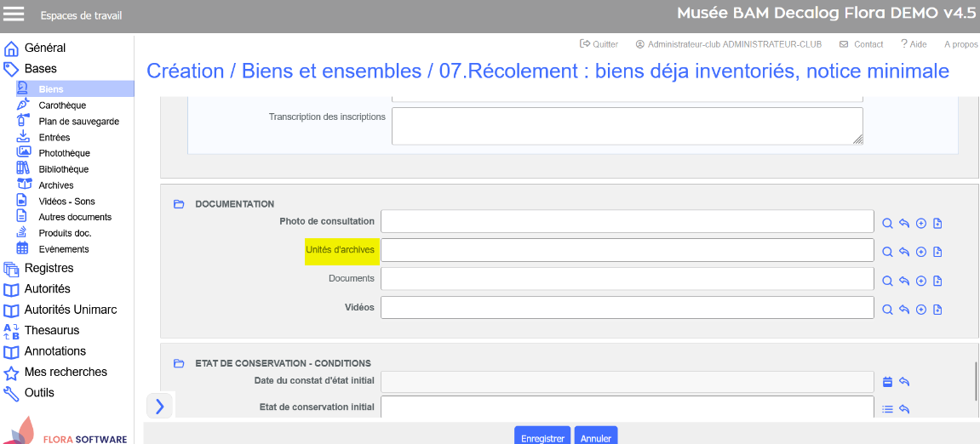Viewport: 980px width, 444px height.
Task: Open calendar picker for Date du constat
Action: click(887, 382)
